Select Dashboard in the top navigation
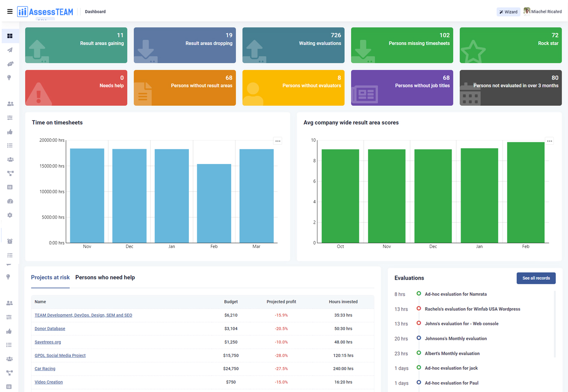 tap(95, 12)
